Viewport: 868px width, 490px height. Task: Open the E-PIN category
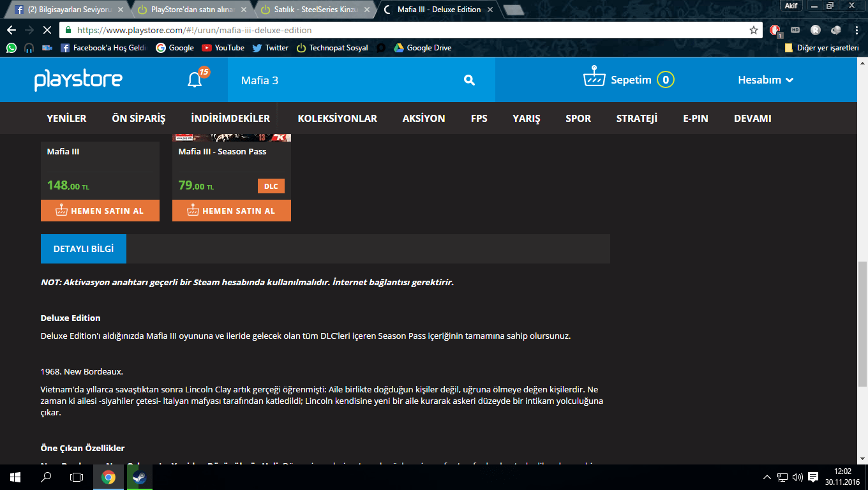click(x=696, y=118)
